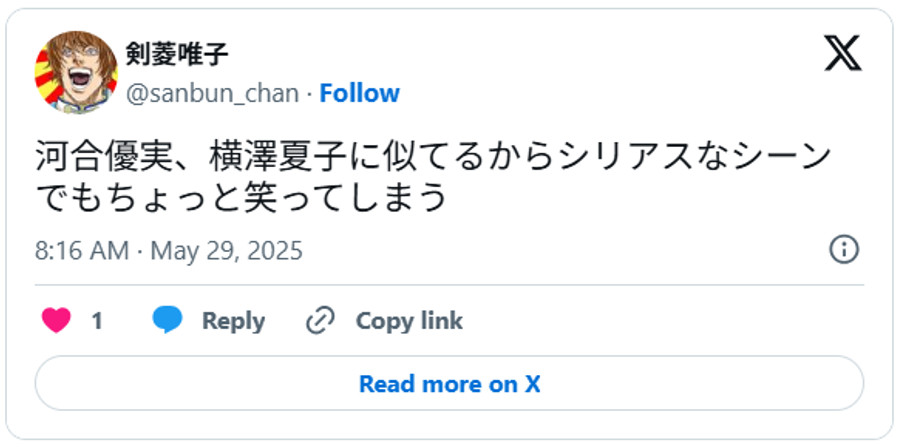
Task: Click the "Copy link" text label
Action: (409, 321)
